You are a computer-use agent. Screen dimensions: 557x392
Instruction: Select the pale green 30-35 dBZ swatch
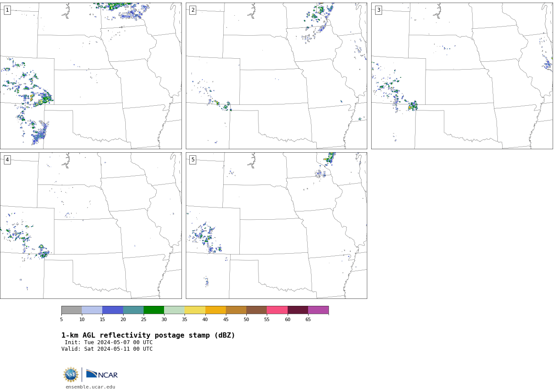click(x=174, y=310)
